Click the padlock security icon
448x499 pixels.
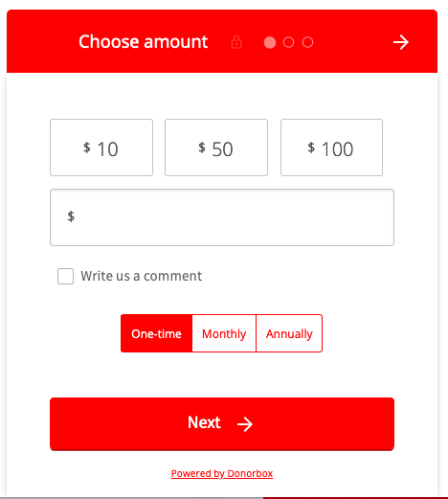click(236, 42)
